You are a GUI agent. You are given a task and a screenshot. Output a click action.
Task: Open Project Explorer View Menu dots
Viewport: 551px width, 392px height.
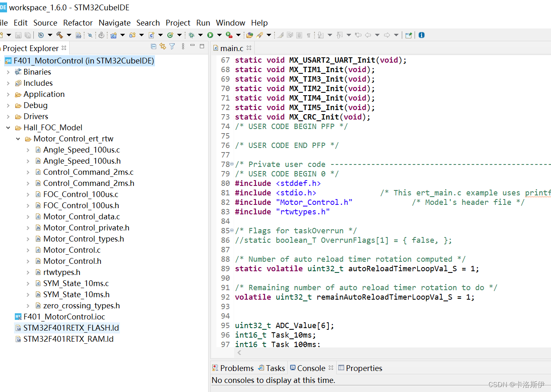click(x=183, y=47)
